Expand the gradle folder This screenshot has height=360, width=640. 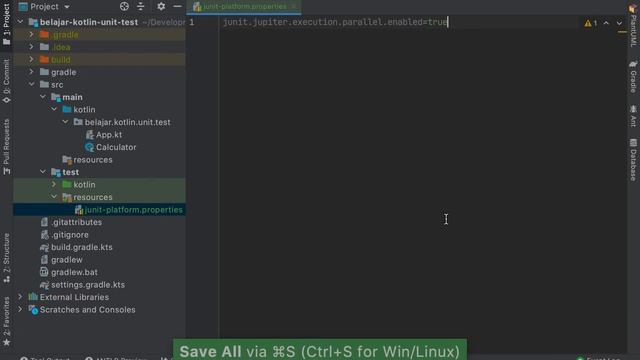pyautogui.click(x=31, y=72)
